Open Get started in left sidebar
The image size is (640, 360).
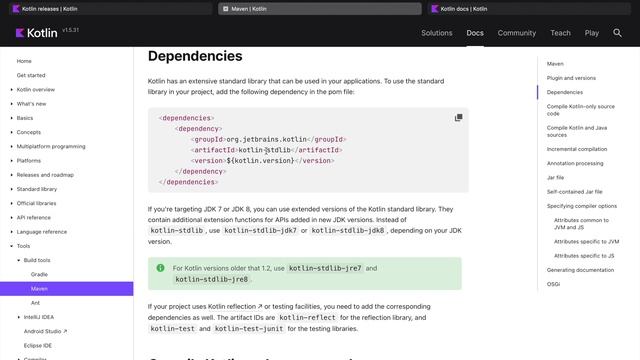click(x=31, y=75)
